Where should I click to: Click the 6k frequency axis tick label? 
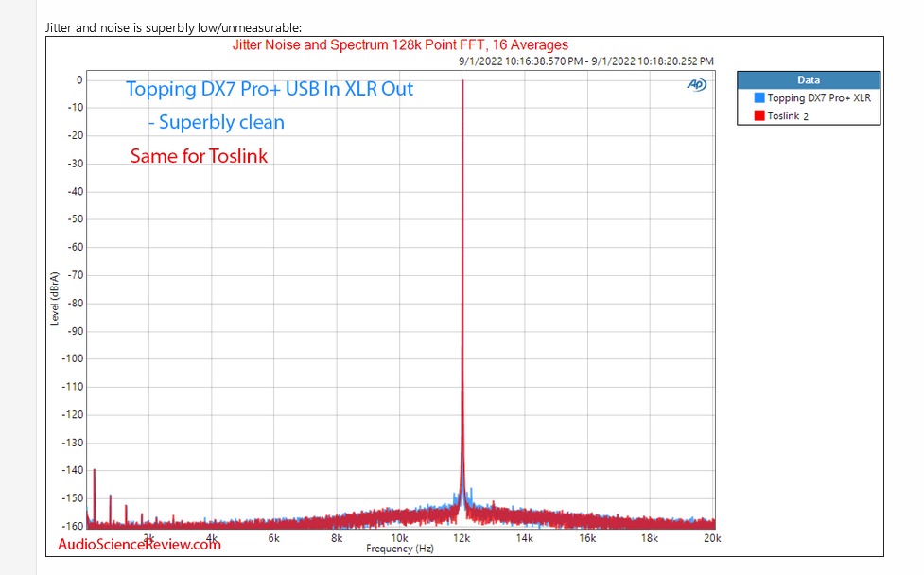point(274,538)
